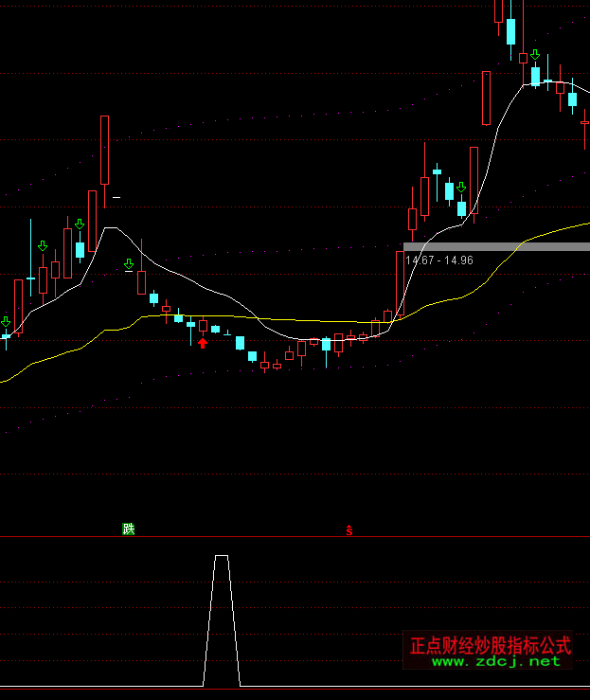Select the leftmost green down-arrow signal
The image size is (590, 700).
[x=6, y=323]
